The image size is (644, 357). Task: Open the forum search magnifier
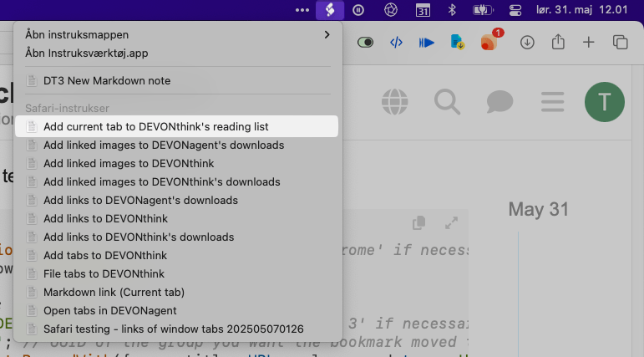(x=447, y=102)
